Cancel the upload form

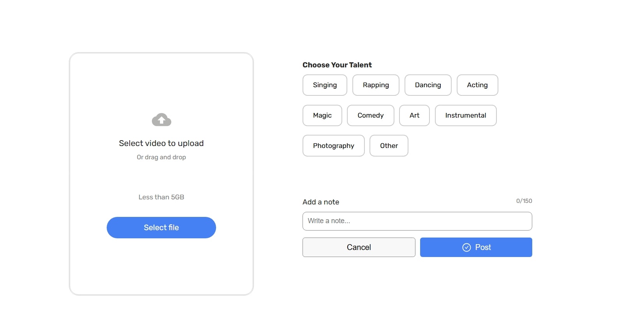(x=359, y=247)
